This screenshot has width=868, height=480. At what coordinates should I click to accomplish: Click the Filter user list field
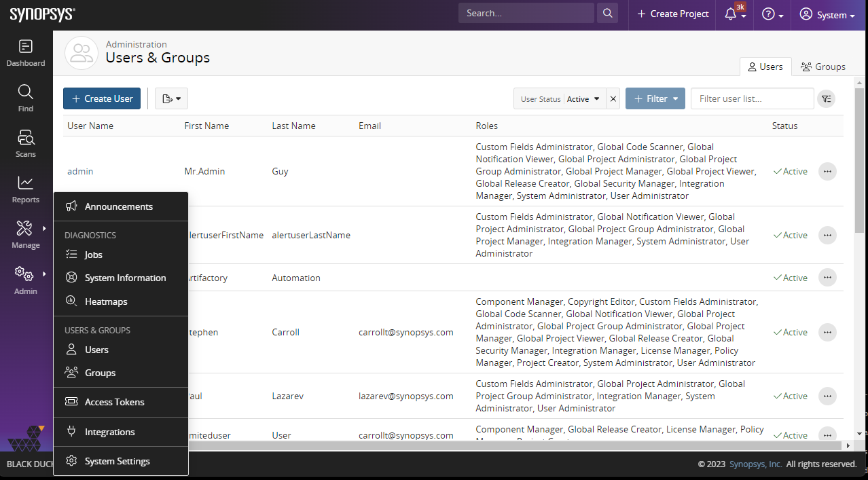(x=752, y=98)
